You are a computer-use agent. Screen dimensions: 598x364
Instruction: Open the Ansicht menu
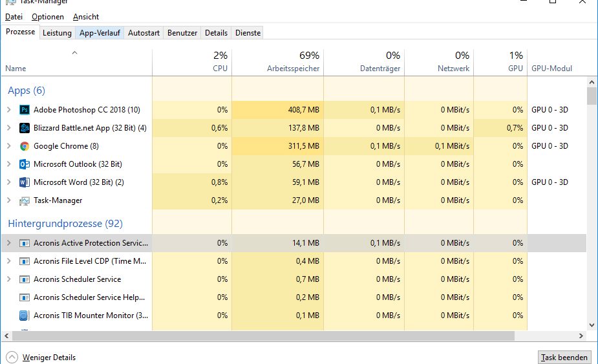point(86,17)
